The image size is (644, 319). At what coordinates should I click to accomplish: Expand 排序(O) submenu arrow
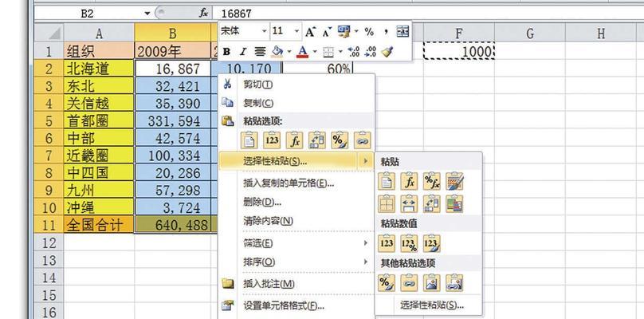point(365,262)
